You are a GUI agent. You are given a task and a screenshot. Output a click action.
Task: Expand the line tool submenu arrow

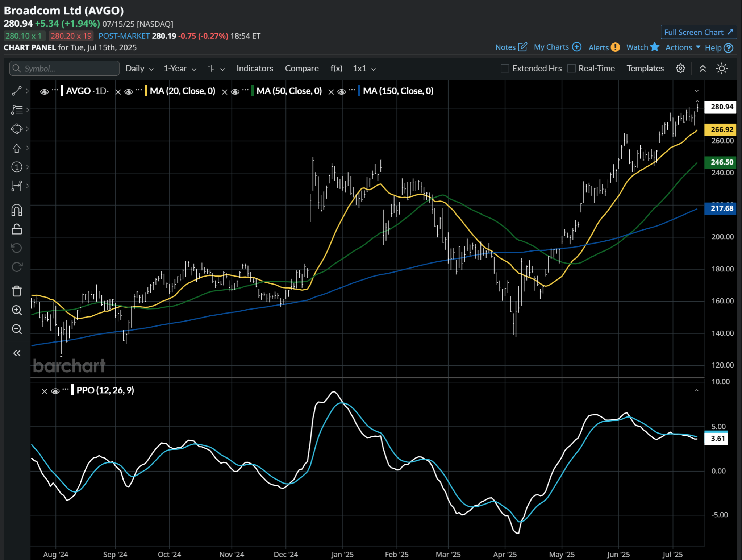pyautogui.click(x=27, y=91)
